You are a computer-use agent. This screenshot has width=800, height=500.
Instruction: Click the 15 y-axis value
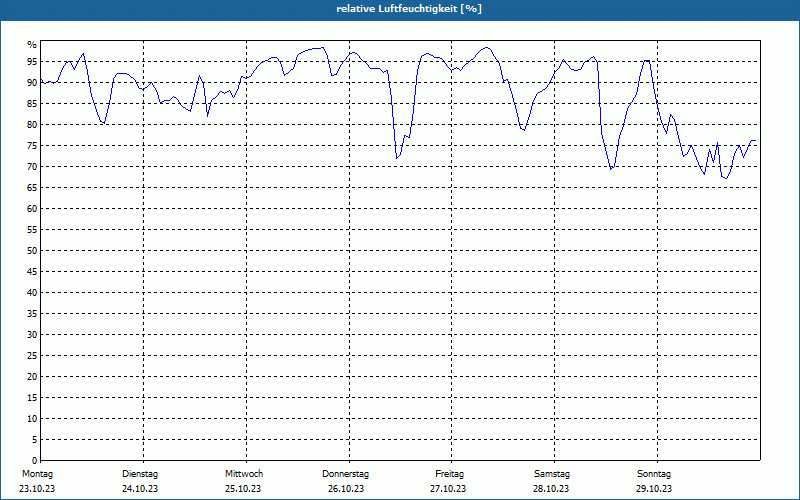click(32, 397)
